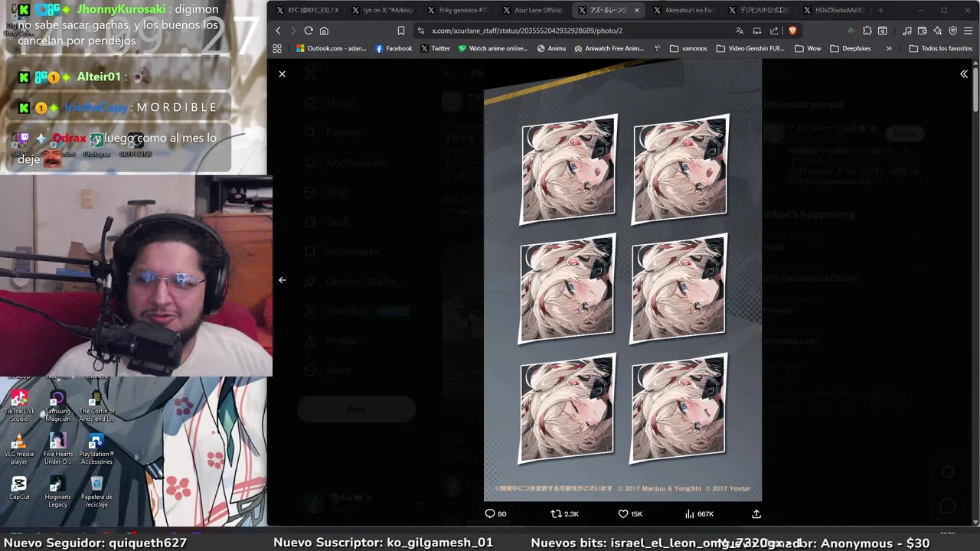Click Odrax username in chat overlay
Screen dimensions: 980x551
pyautogui.click(x=69, y=138)
